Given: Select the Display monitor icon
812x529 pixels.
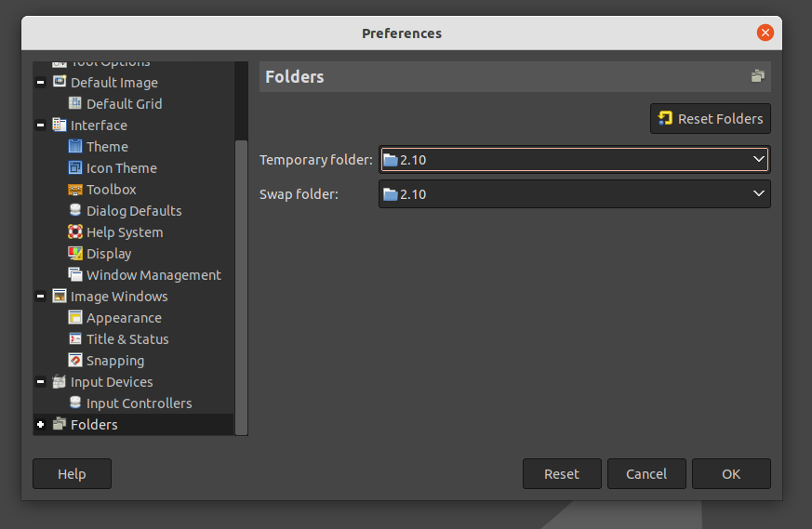Looking at the screenshot, I should pyautogui.click(x=75, y=254).
